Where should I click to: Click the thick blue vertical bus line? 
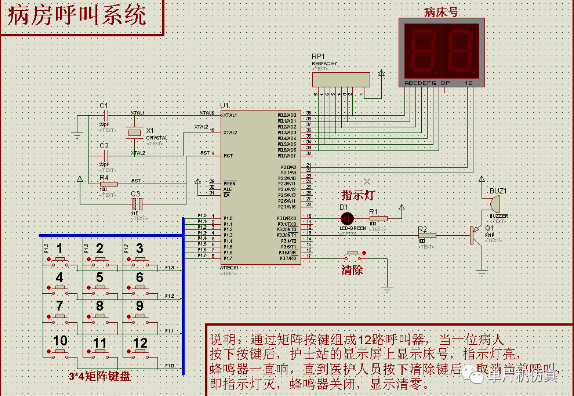pyautogui.click(x=183, y=296)
